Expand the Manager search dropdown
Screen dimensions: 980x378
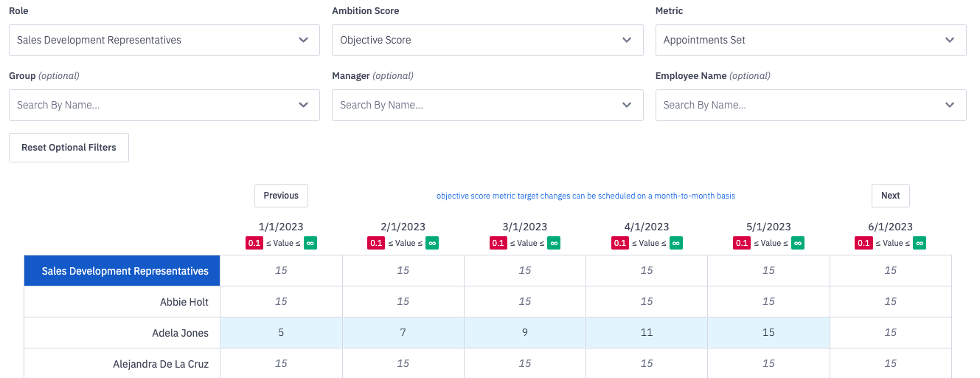[x=487, y=105]
